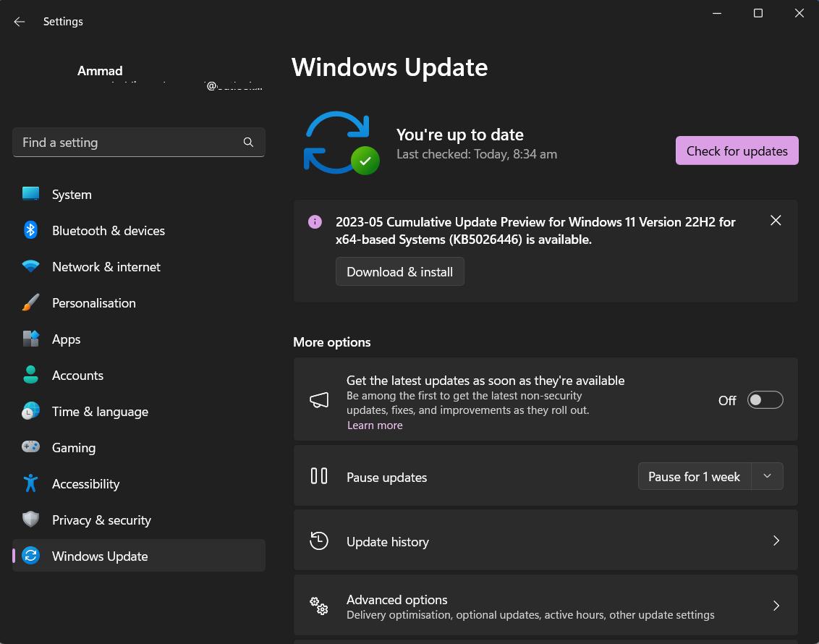Click Check for updates
The image size is (819, 644).
click(x=737, y=151)
